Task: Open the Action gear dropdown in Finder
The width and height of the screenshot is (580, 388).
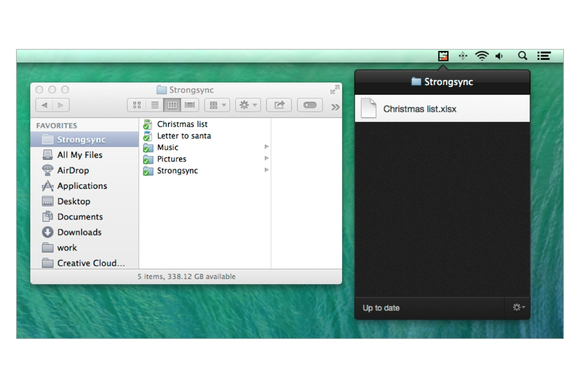Action: pyautogui.click(x=248, y=105)
